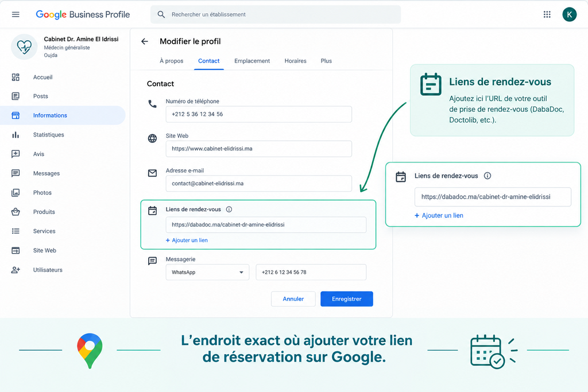
Task: Click the WhatsApp number field
Action: (311, 273)
